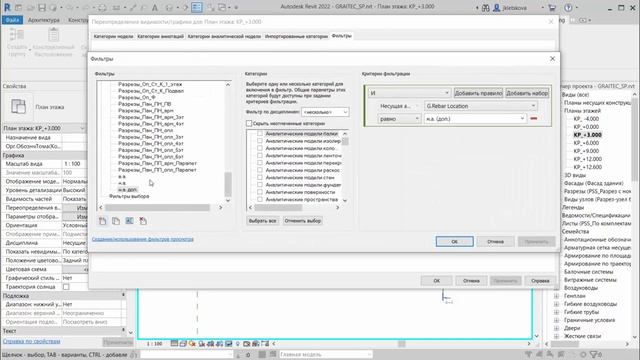This screenshot has width=640, height=360.
Task: Toggle Shadows icon in view control bar
Action: pos(201,344)
